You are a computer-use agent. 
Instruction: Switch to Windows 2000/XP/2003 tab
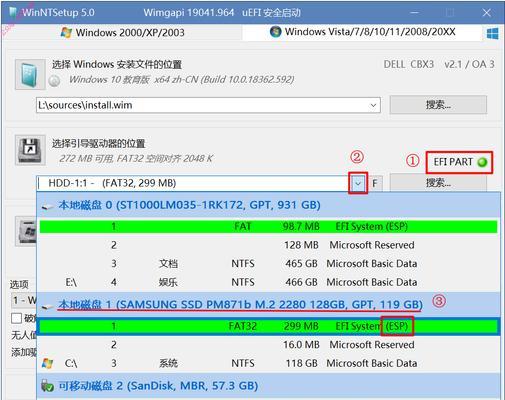click(x=123, y=33)
